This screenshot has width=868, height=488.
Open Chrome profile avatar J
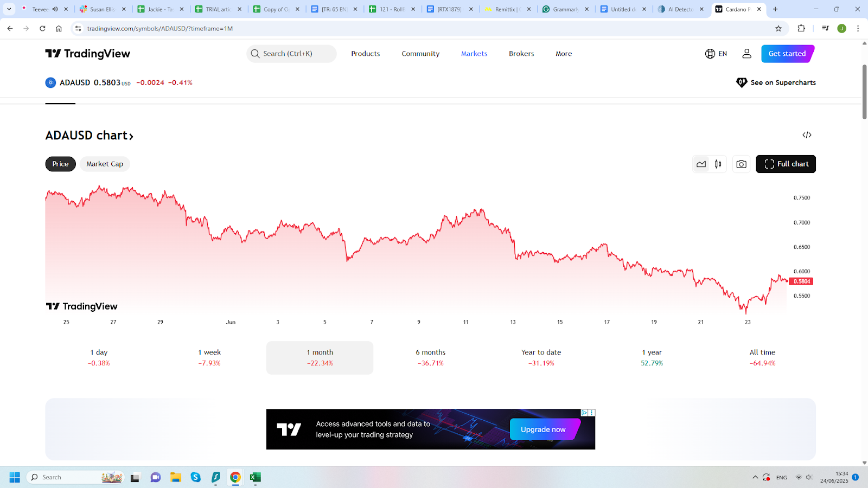click(x=841, y=28)
